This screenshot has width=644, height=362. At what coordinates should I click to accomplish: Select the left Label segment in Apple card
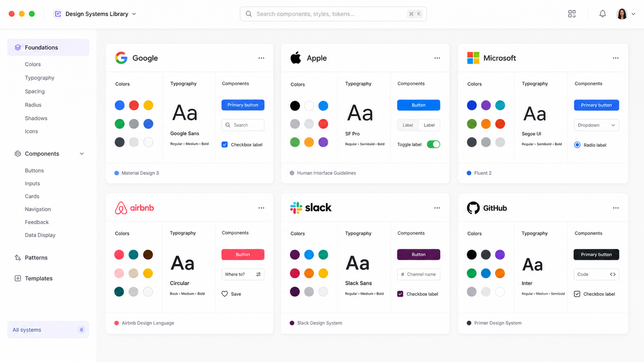point(408,125)
